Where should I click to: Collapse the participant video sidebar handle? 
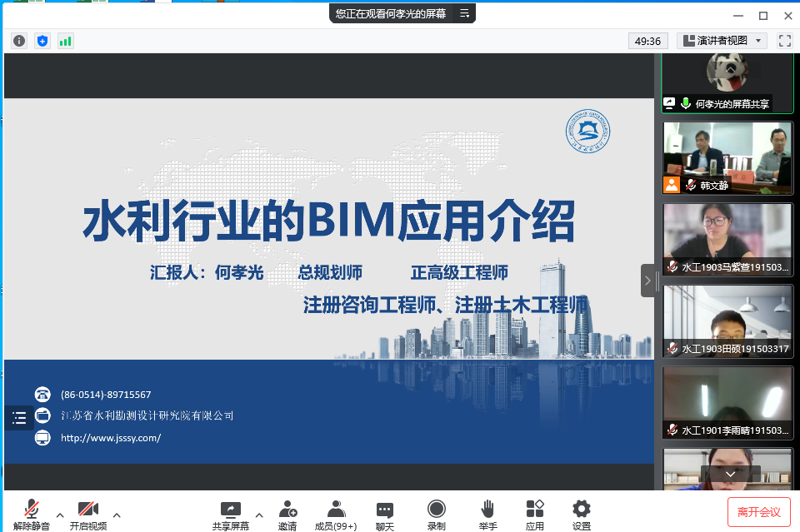tap(647, 281)
